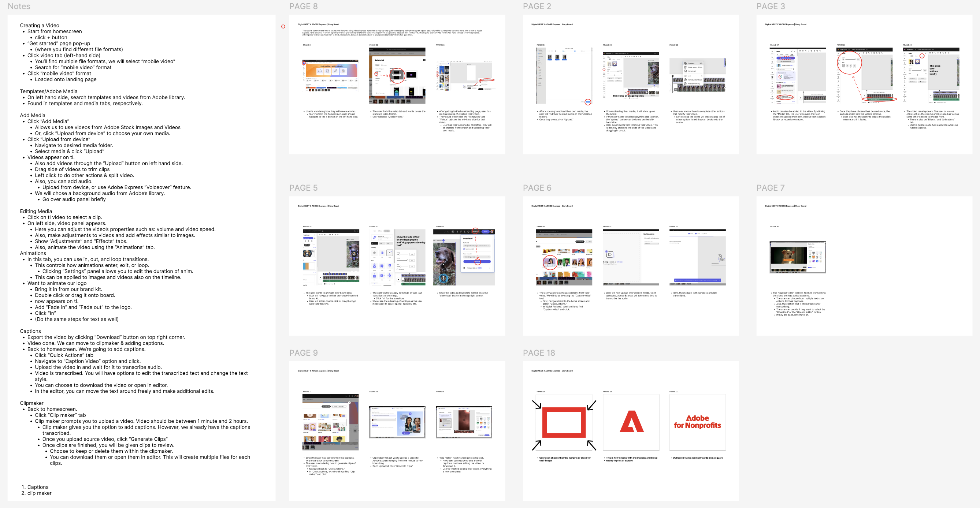
Task: Click the "Go over audio panel briefly" bullet
Action: coord(74,199)
